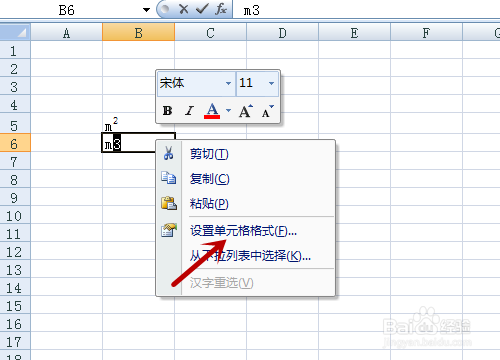The height and width of the screenshot is (360, 500).
Task: Toggle Italic in the mini toolbar
Action: [189, 111]
